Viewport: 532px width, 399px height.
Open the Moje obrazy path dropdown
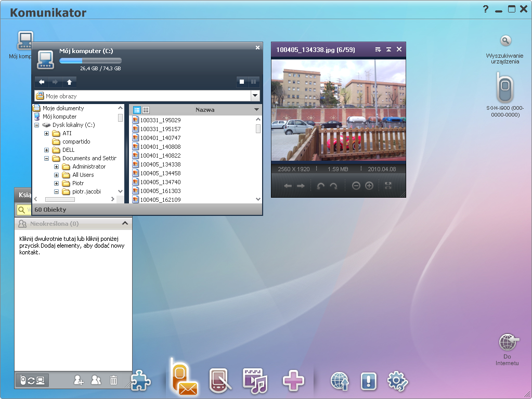pyautogui.click(x=255, y=96)
